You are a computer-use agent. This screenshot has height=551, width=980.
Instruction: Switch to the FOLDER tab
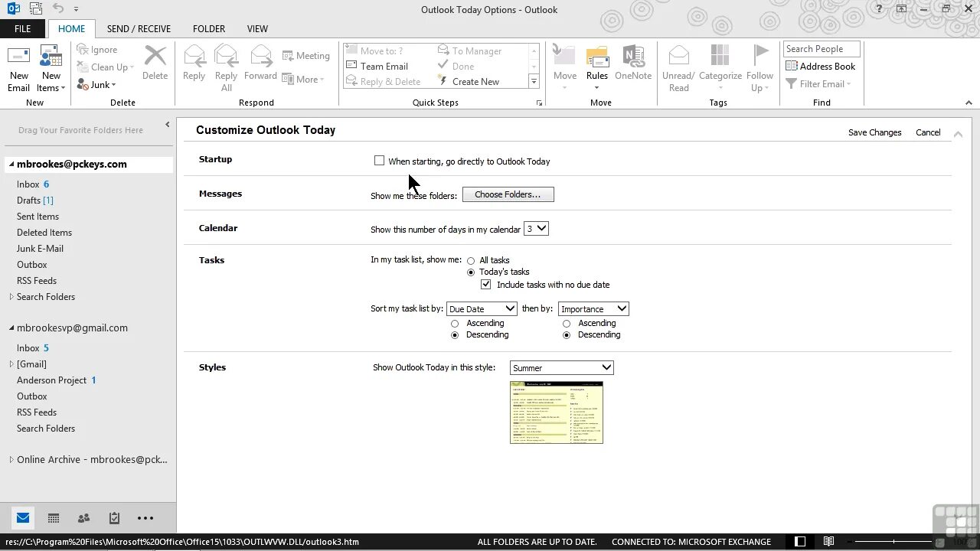(209, 29)
